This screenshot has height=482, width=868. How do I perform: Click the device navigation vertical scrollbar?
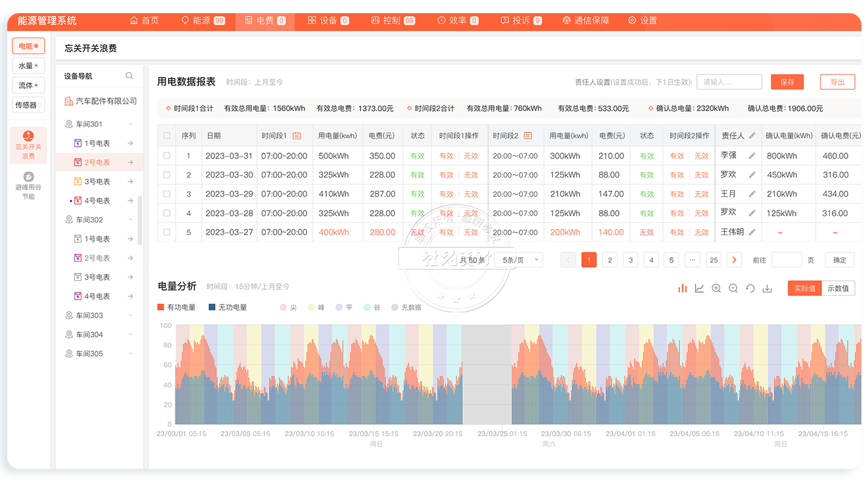point(139,220)
